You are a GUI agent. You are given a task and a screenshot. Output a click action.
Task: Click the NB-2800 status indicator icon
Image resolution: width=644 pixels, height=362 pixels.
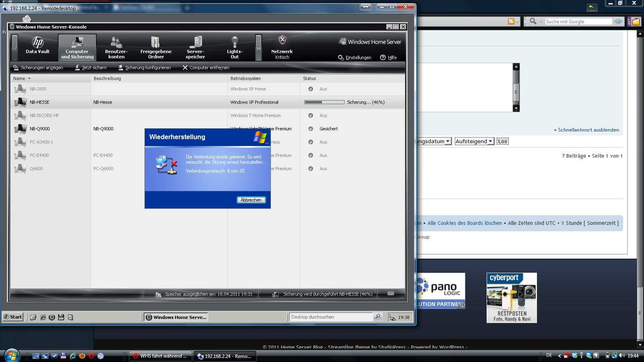pos(311,89)
